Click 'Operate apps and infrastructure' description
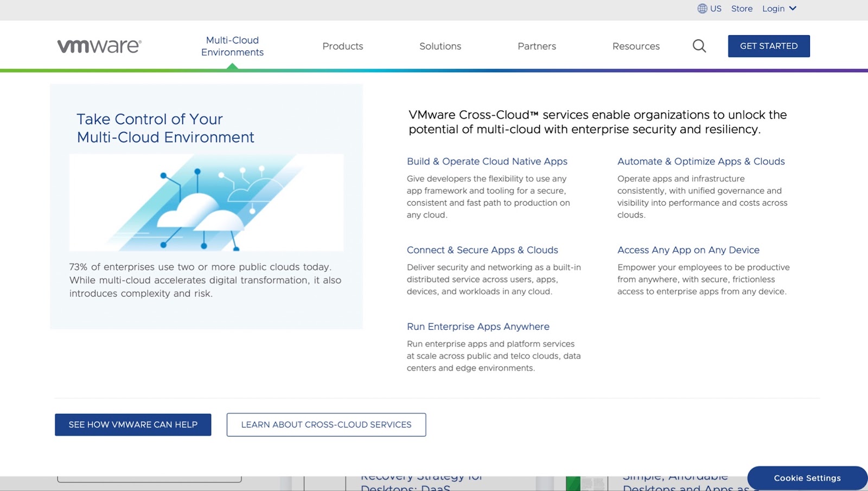 pos(702,197)
